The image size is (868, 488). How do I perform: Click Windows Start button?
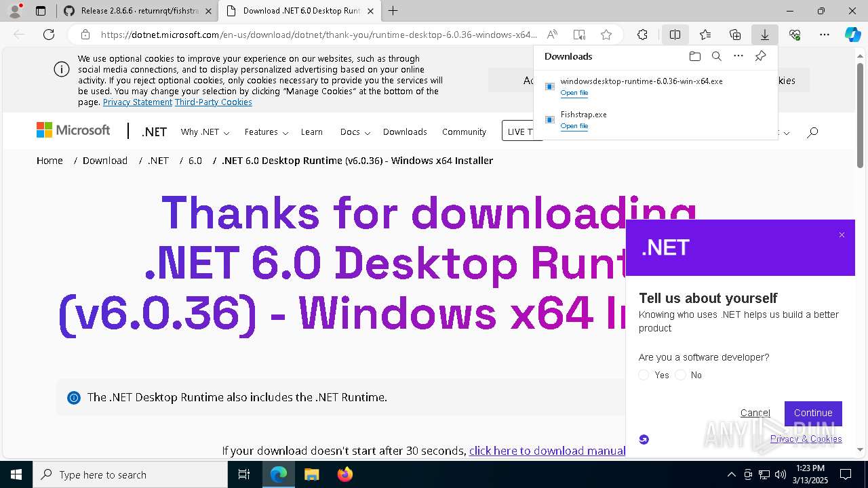tap(16, 474)
